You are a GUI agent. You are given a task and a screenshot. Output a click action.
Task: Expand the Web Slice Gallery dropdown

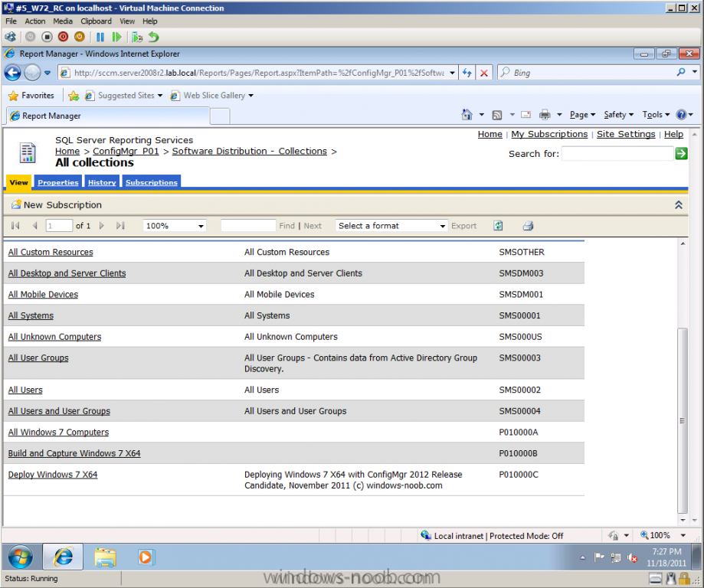click(x=251, y=96)
